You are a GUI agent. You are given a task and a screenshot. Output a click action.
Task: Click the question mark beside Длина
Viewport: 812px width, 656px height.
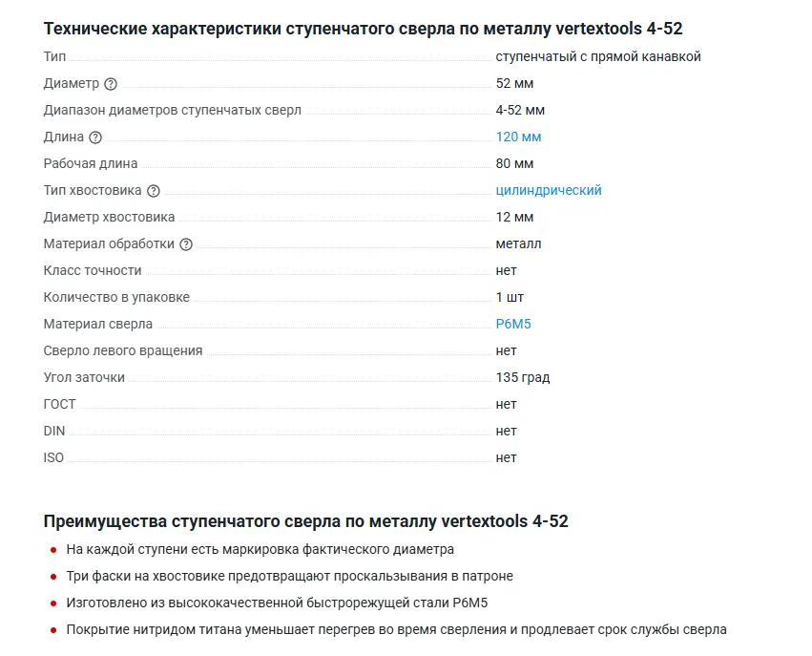95,138
